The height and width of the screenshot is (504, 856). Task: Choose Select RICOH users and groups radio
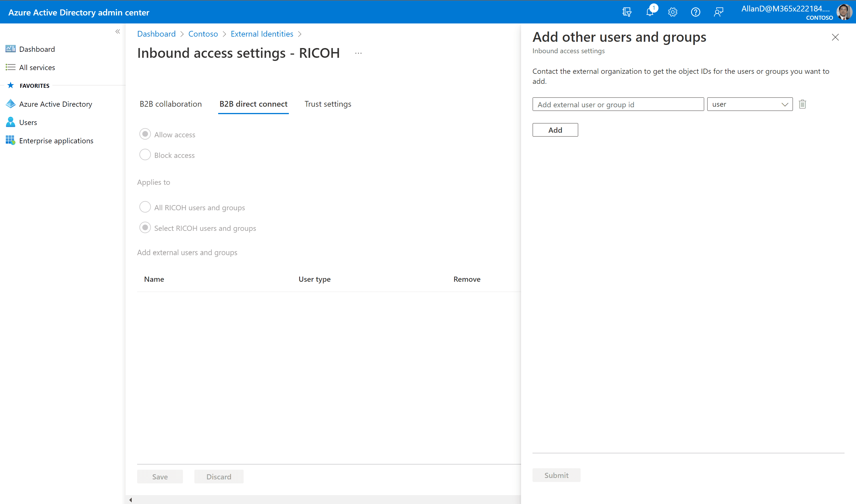145,228
